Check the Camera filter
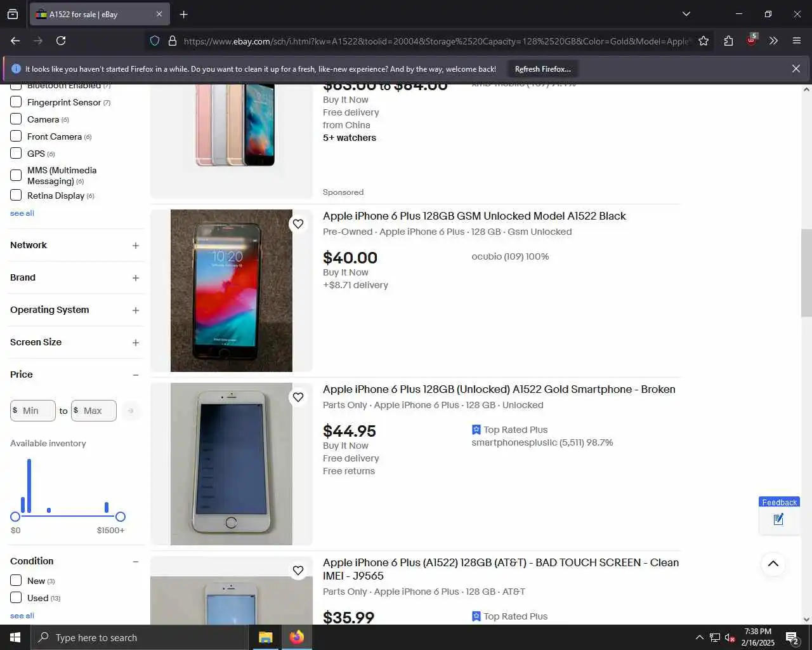This screenshot has width=812, height=650. (16, 119)
